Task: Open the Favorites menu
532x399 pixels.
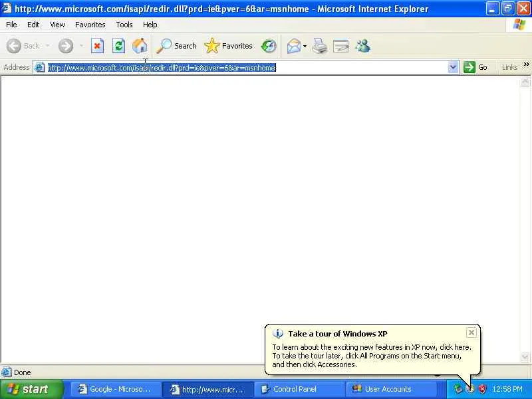Action: pyautogui.click(x=90, y=25)
